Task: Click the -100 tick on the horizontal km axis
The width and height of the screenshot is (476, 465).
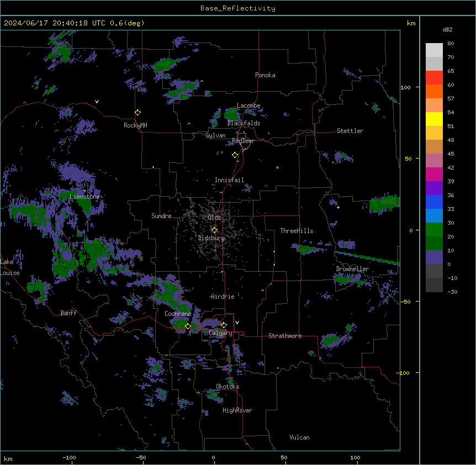Action: (69, 457)
